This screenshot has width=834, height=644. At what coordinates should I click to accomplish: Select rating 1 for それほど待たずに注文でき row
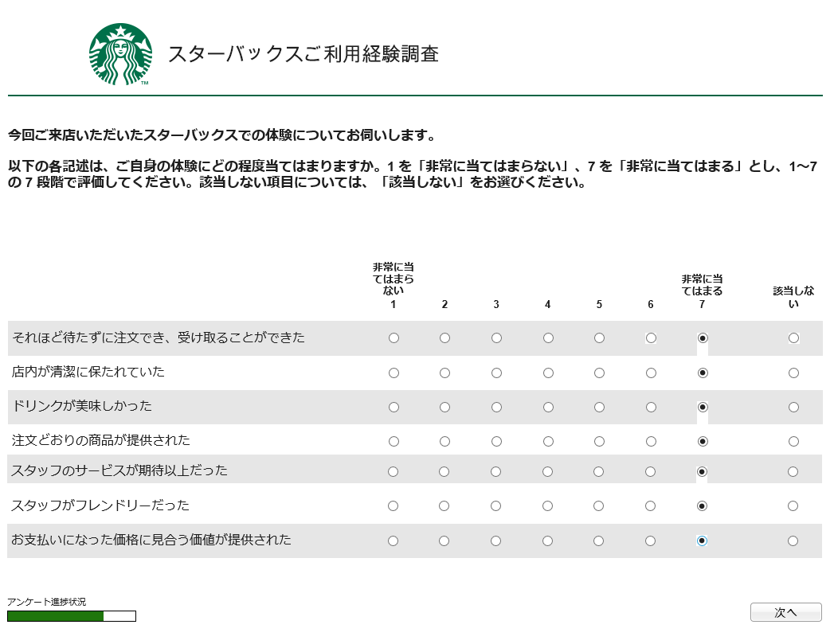point(394,338)
